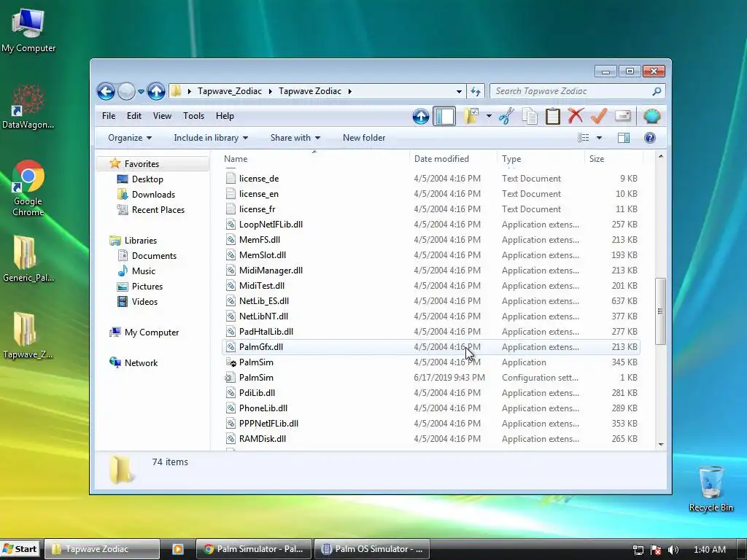Click the file list scroll down arrow

[x=661, y=444]
